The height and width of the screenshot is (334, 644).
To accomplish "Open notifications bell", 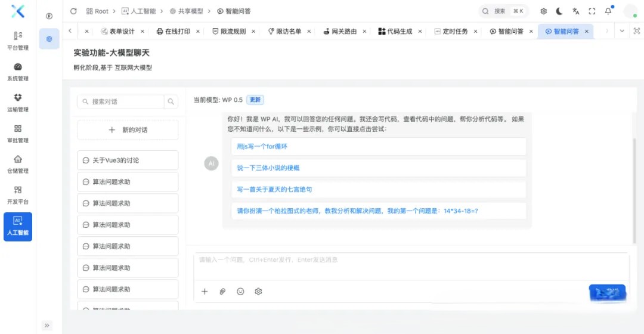I will tap(608, 11).
